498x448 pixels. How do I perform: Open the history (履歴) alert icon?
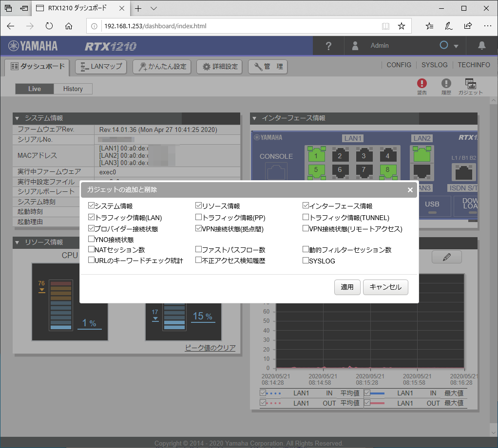pos(446,83)
